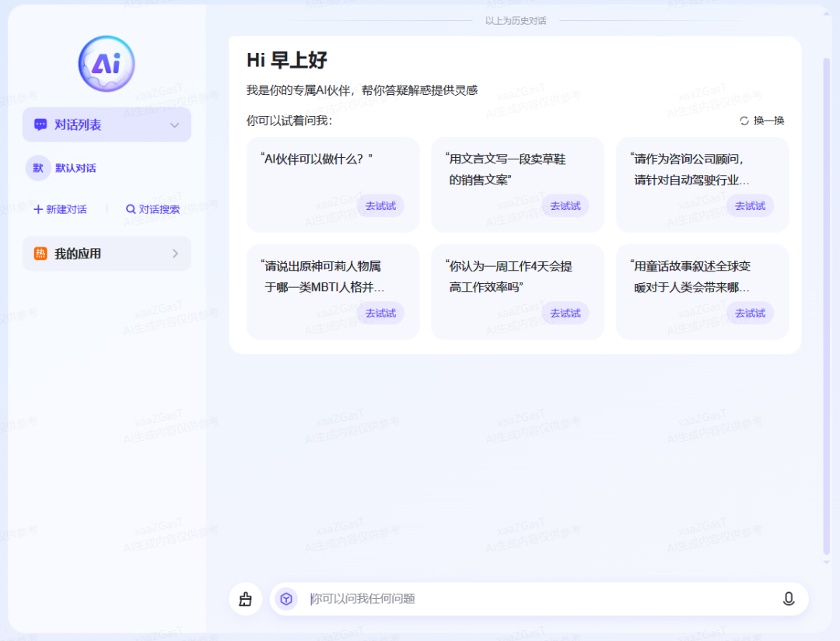Image resolution: width=840 pixels, height=641 pixels.
Task: Click 去试试 on the AI伙伴可以做什么 card
Action: pyautogui.click(x=380, y=205)
